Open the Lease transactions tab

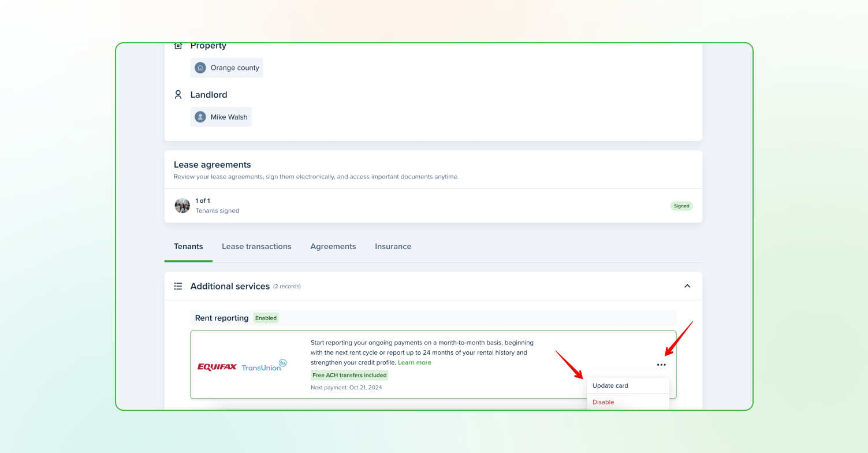pyautogui.click(x=256, y=247)
